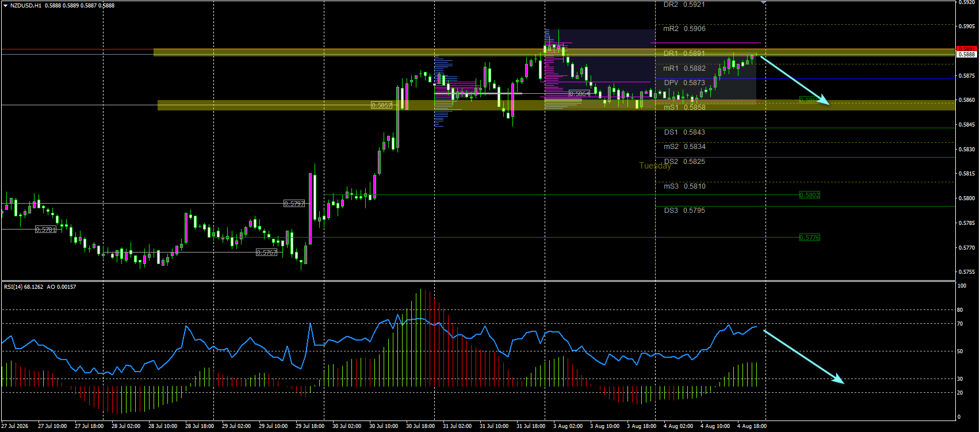Open the NZDUSD,H1 chart menu triangle
Screen dimensions: 980x432
[5, 5]
